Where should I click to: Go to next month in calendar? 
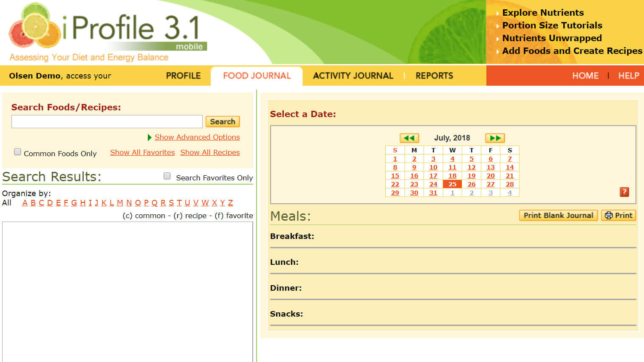[495, 138]
